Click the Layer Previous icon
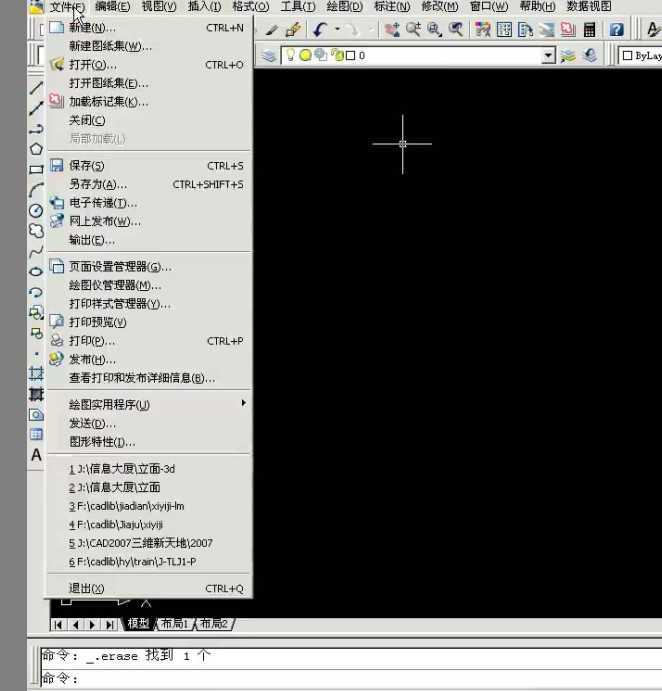The width and height of the screenshot is (662, 691). click(590, 56)
